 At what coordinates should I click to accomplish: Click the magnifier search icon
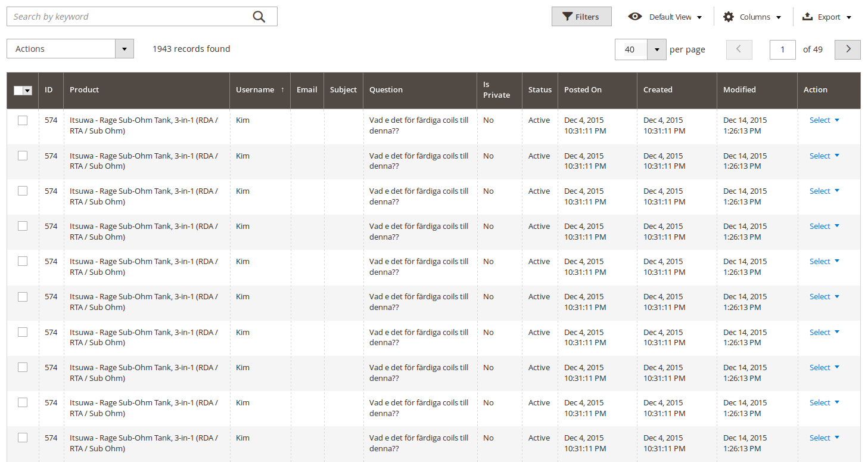pos(259,17)
